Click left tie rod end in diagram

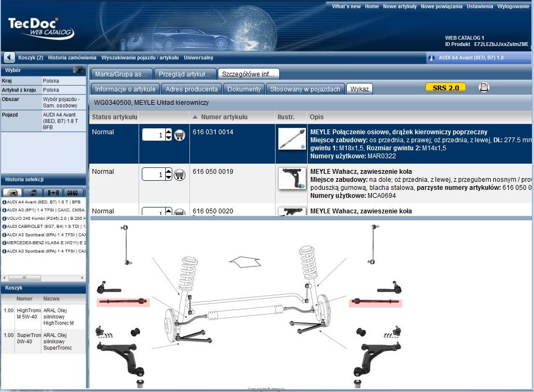click(109, 288)
